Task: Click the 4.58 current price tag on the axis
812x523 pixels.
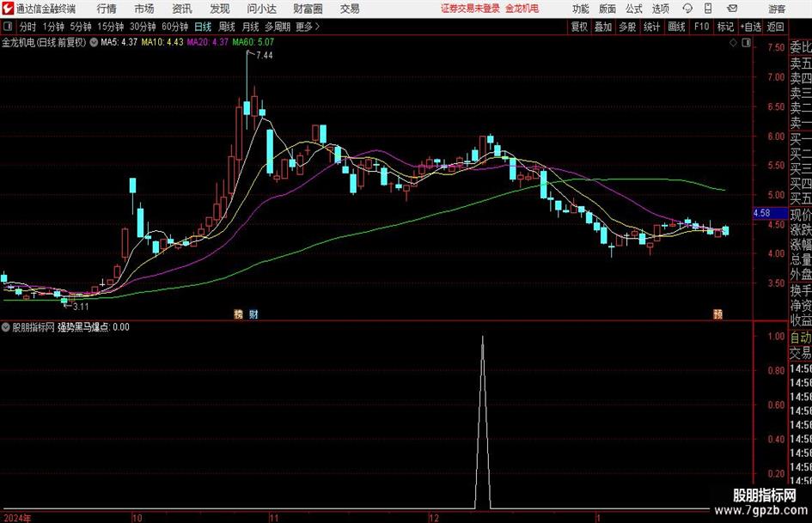Action: (770, 213)
